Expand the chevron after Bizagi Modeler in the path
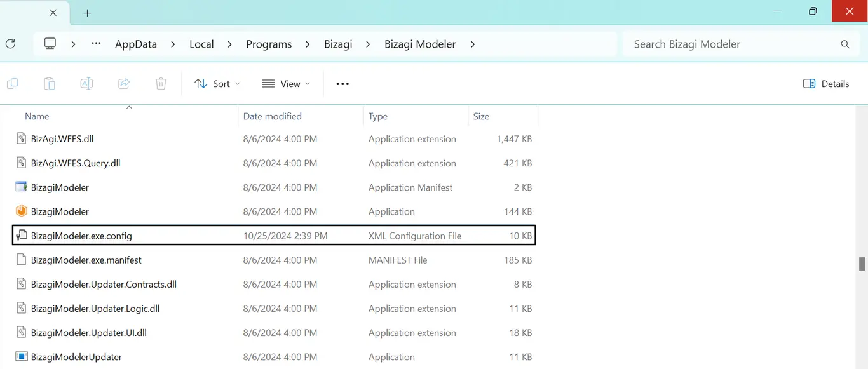868x369 pixels. click(472, 44)
